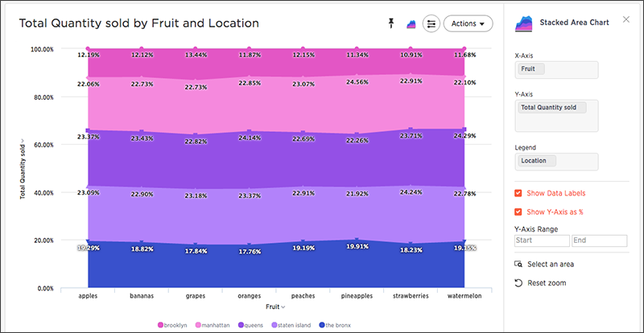The height and width of the screenshot is (333, 644).
Task: Expand the Fruit x-axis label dropdown
Action: coord(275,306)
